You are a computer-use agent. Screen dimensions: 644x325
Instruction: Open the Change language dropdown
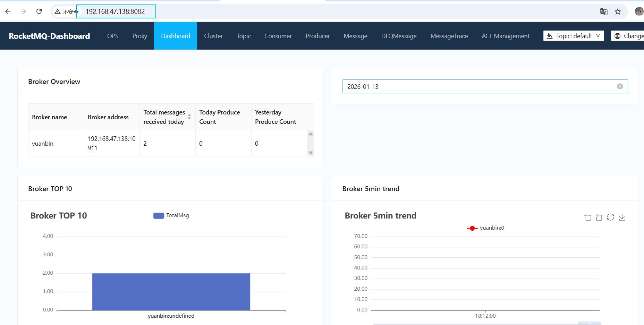(x=628, y=36)
